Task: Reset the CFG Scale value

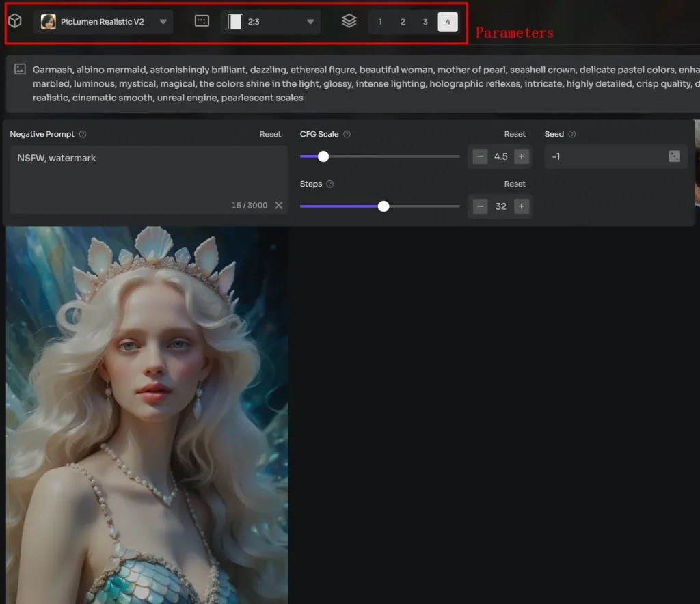Action: click(515, 135)
